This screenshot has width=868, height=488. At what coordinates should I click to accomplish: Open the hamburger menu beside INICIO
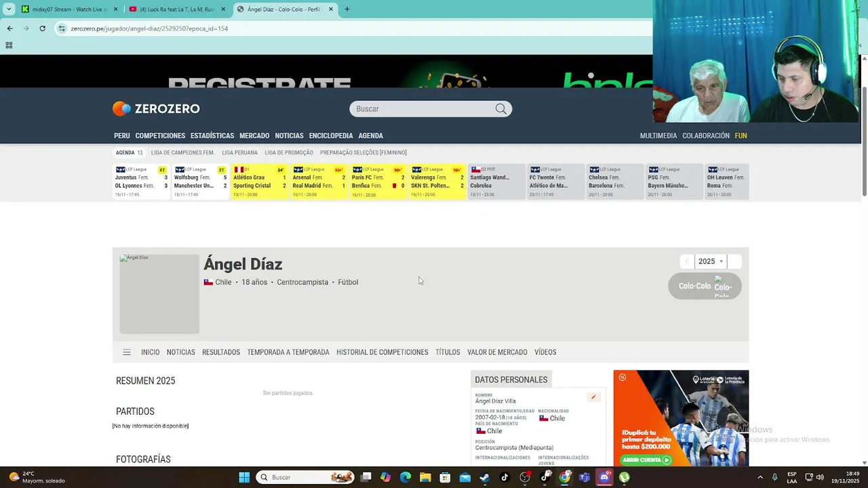(x=127, y=352)
